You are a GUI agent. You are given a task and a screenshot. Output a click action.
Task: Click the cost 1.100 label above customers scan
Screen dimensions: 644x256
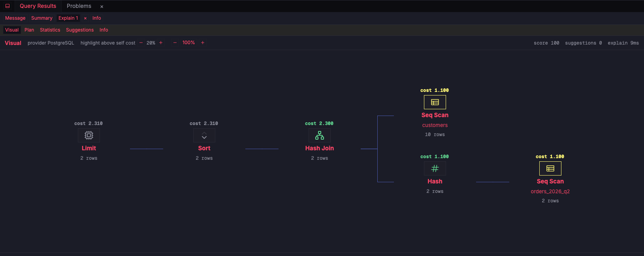435,90
